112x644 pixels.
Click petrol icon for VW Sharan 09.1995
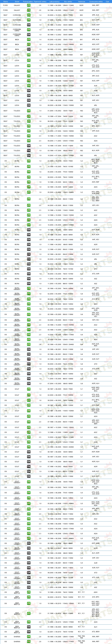pos(29,637)
